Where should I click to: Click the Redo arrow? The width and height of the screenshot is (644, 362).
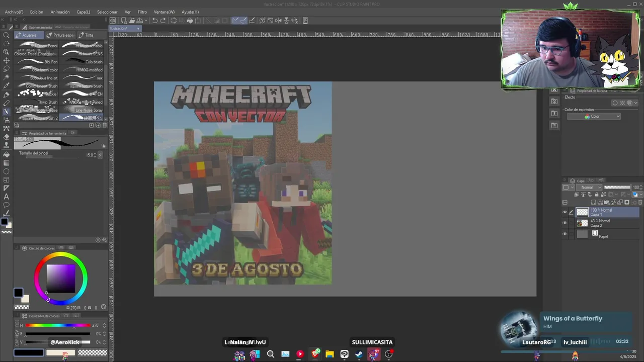click(x=163, y=21)
